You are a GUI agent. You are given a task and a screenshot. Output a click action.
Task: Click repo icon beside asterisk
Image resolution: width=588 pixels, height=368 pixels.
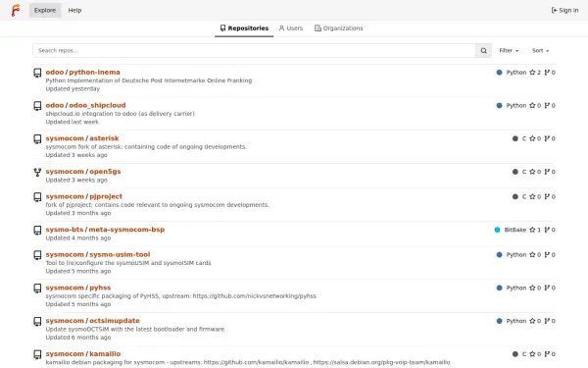37,139
